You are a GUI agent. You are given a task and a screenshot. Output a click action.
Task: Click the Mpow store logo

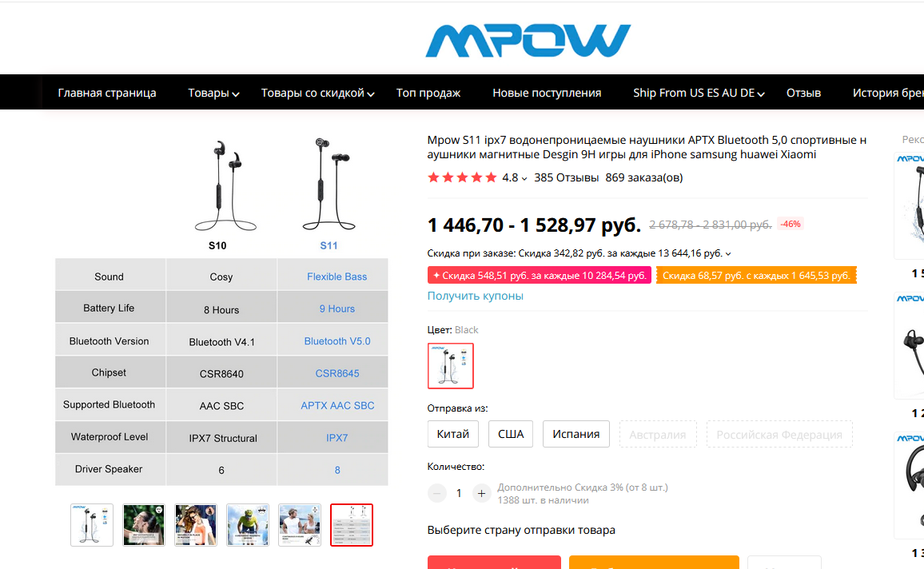coord(528,41)
